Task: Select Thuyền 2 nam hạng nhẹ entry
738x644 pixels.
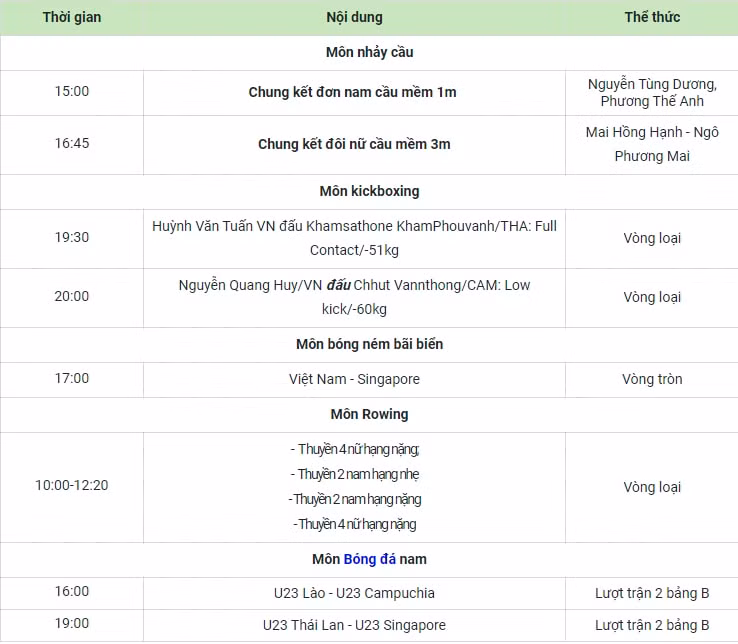Action: pos(354,474)
